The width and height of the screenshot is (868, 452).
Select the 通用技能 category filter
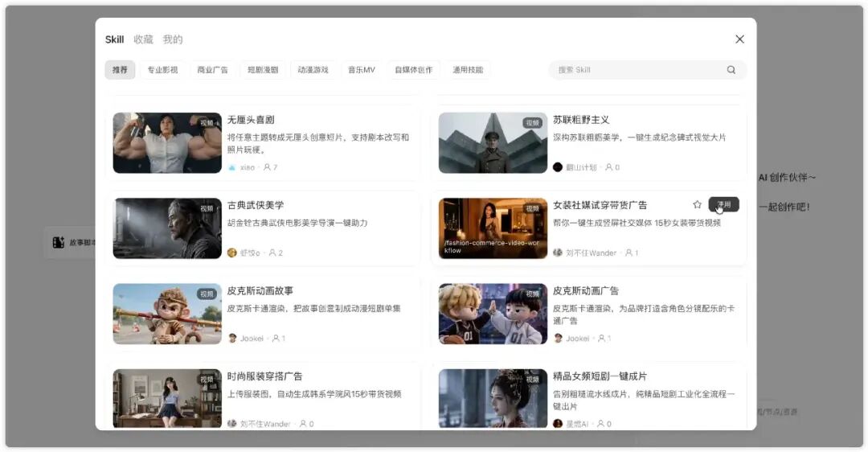(468, 70)
